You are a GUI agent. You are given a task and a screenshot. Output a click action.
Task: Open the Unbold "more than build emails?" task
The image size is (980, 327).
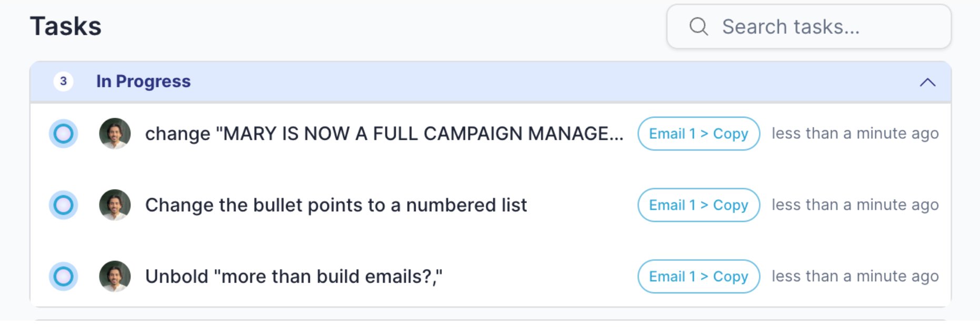(294, 277)
